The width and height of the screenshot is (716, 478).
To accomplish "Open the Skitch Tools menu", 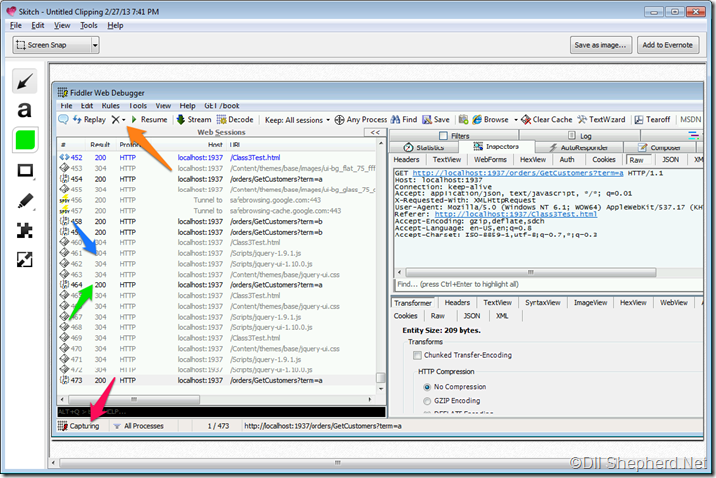I will tap(89, 25).
